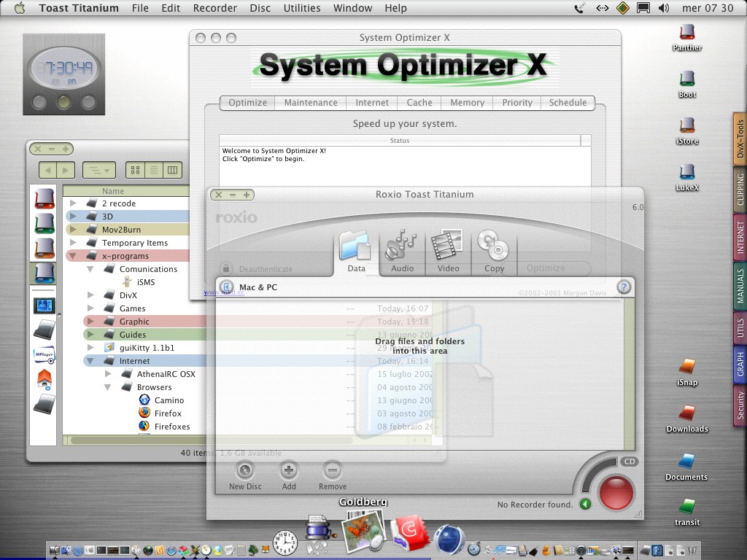The height and width of the screenshot is (560, 747).
Task: Click the Remove minus icon in Toast
Action: [x=333, y=471]
